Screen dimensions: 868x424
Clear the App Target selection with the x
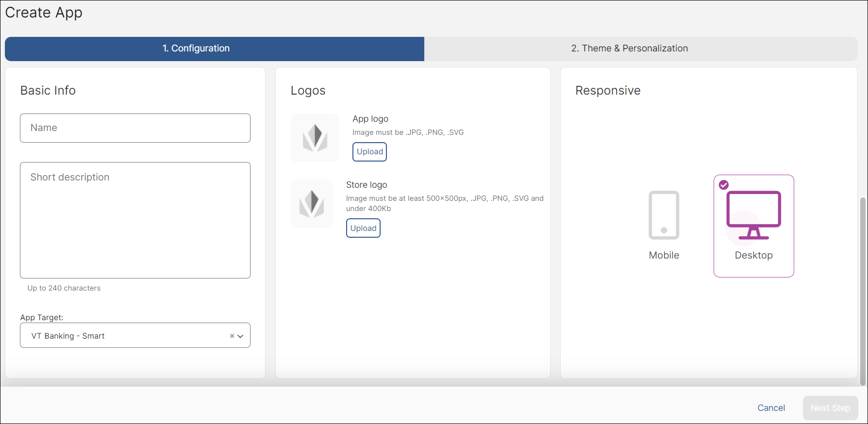click(232, 336)
